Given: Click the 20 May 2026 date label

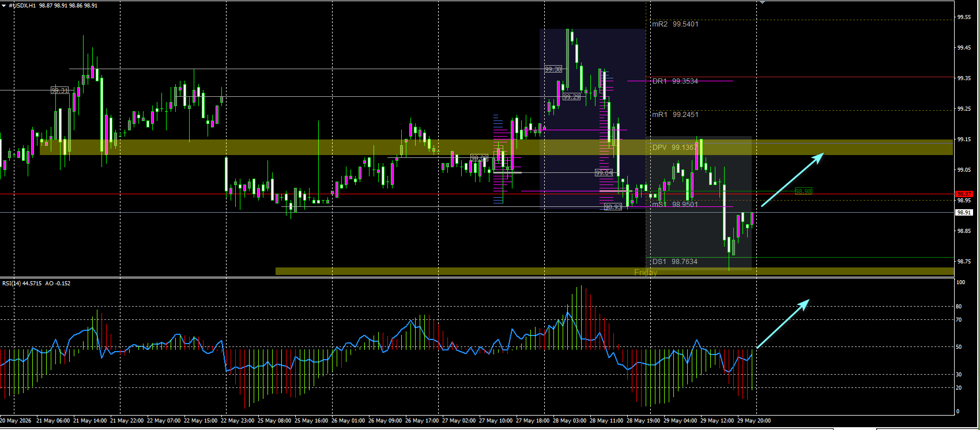Looking at the screenshot, I should [16, 421].
